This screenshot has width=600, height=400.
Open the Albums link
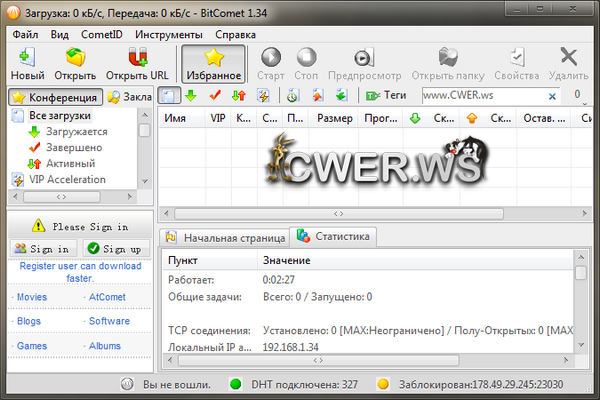coord(105,346)
